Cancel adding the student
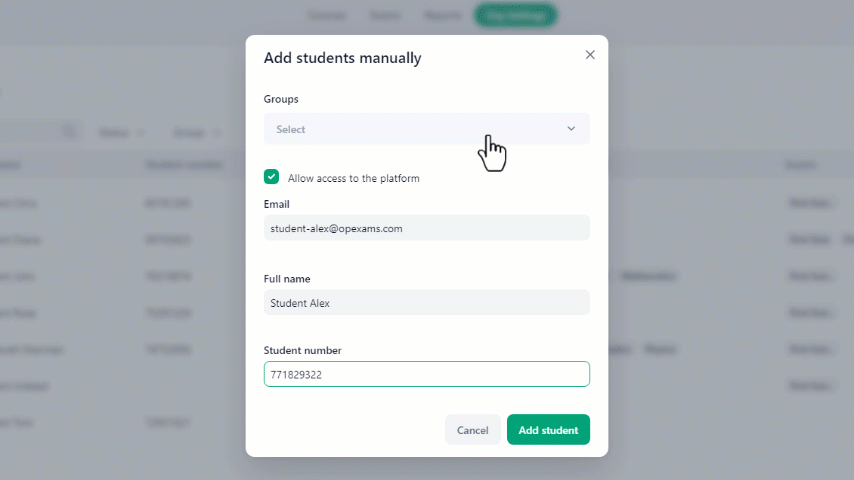 472,430
